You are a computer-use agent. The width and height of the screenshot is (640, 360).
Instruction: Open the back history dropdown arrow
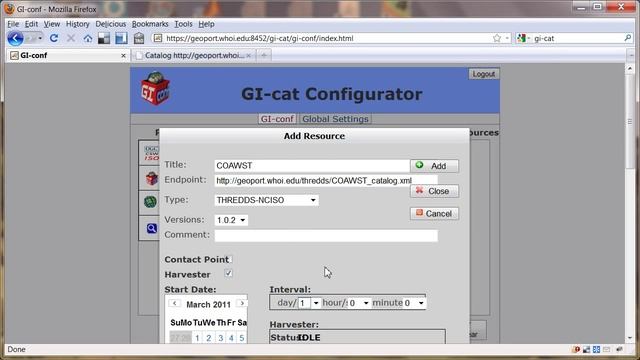[x=40, y=38]
